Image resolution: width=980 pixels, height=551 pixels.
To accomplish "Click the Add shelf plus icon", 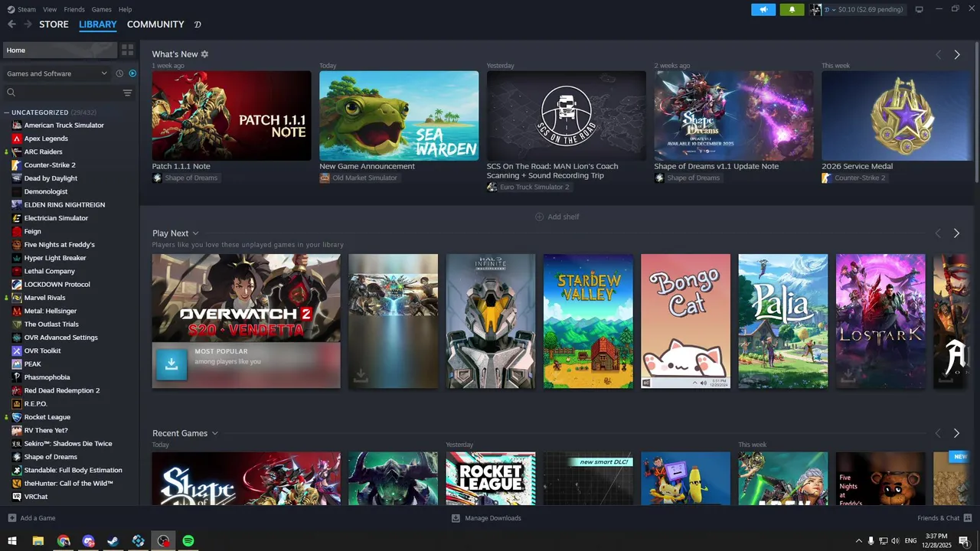I will (539, 217).
